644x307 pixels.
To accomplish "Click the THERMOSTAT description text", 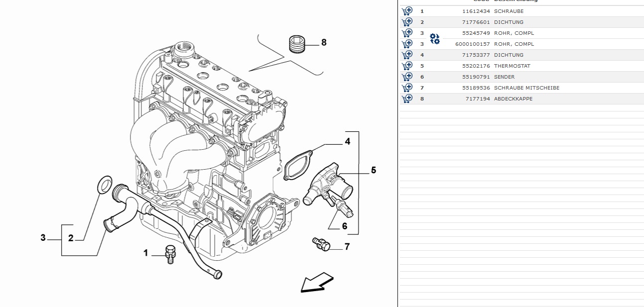I will (512, 66).
